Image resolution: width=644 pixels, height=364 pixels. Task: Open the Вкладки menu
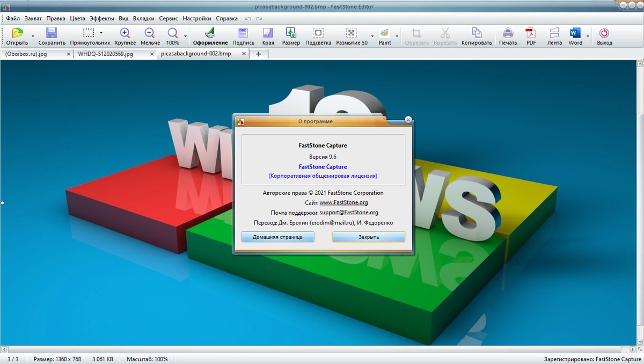coord(144,18)
